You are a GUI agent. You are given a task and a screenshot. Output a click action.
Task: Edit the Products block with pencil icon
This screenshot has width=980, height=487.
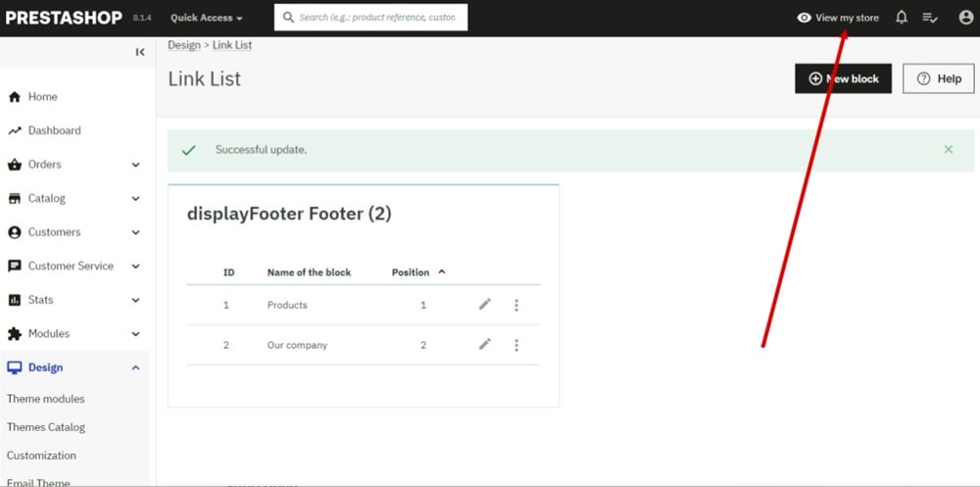click(x=484, y=305)
